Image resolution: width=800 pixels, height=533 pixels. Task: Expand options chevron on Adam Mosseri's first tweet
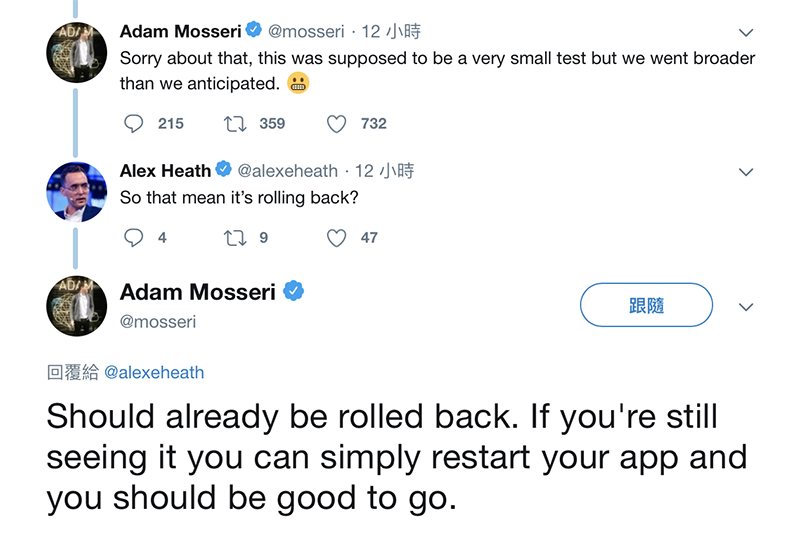pyautogui.click(x=745, y=32)
